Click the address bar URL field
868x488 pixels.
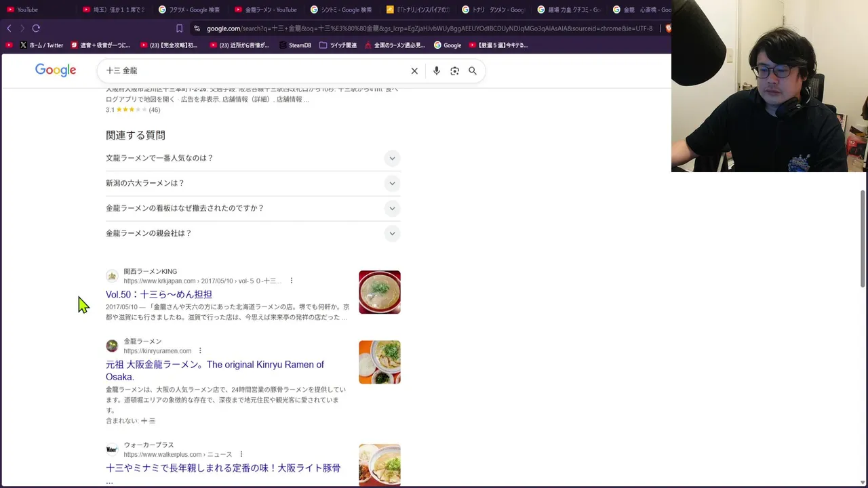click(x=429, y=28)
